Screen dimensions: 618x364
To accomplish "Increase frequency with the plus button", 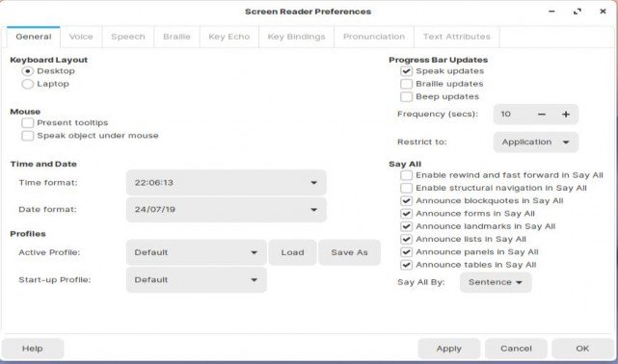I will (566, 115).
